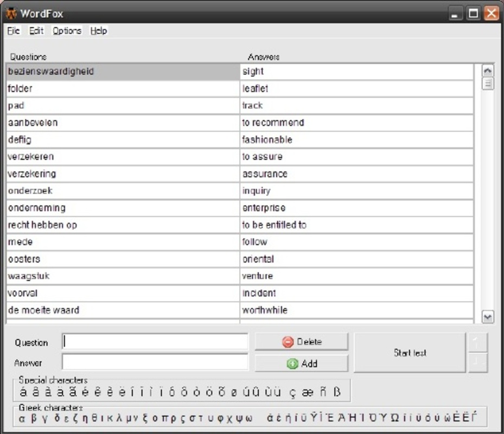
Task: Select the 'bezienswaardigheid' question row
Action: [x=123, y=72]
